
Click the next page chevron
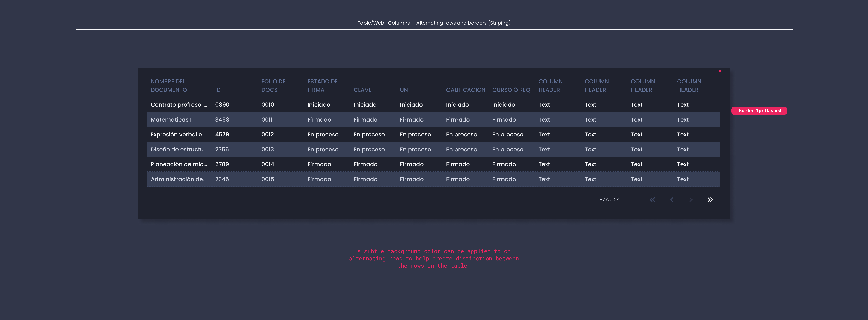[691, 199]
